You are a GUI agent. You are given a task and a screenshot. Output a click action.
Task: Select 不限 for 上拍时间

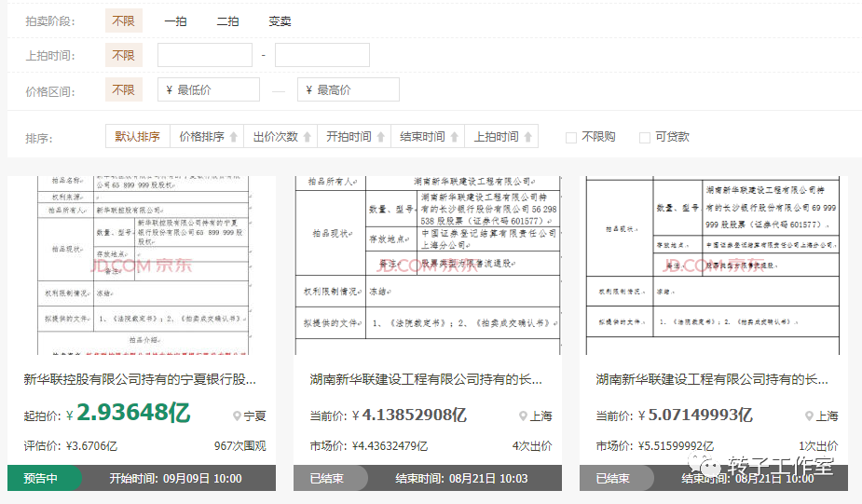124,55
